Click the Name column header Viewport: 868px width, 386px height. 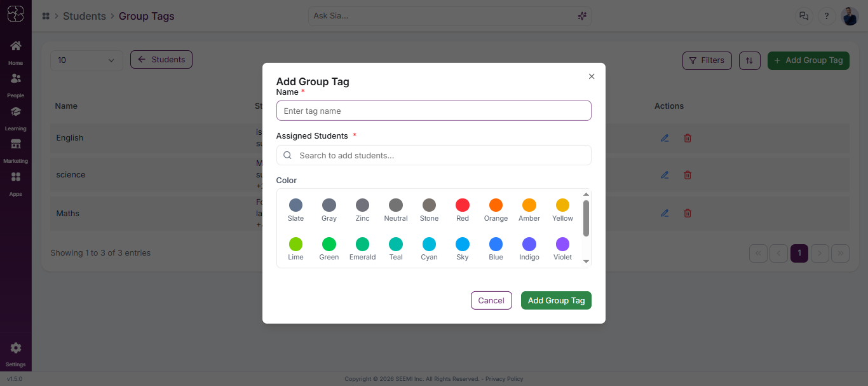pos(66,106)
